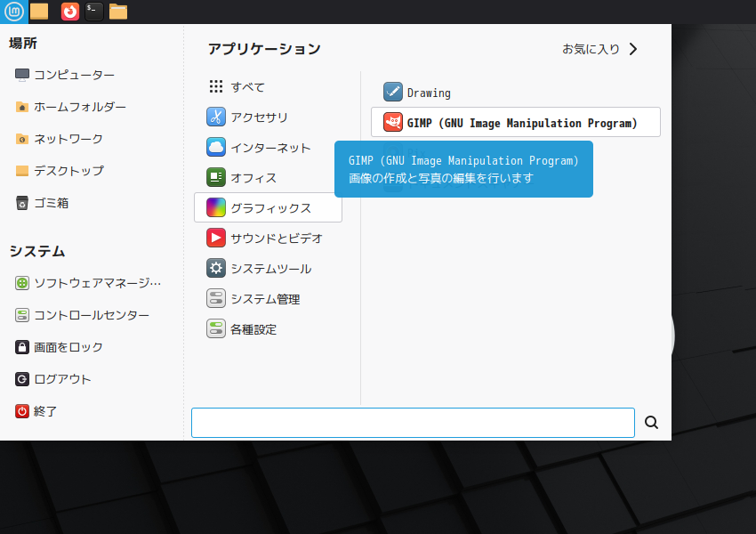Screen dimensions: 756x534
Task: Open コントロールセンター entry
Action: 92,315
